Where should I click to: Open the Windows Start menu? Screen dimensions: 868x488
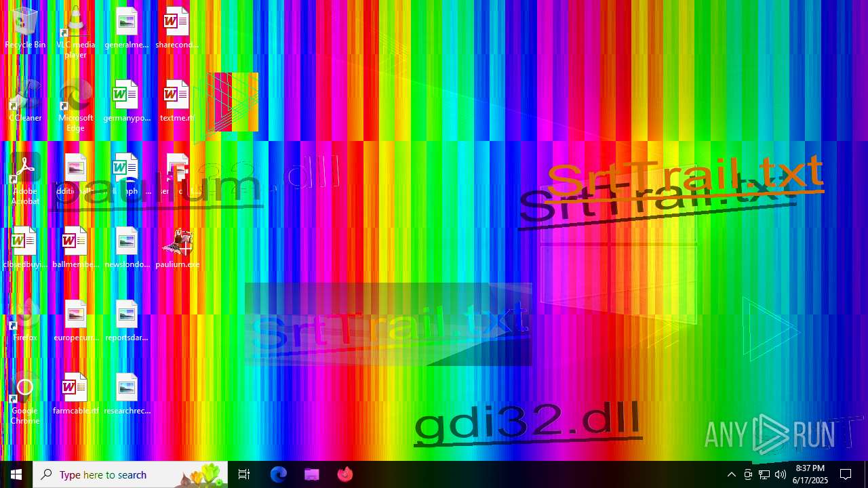[16, 474]
